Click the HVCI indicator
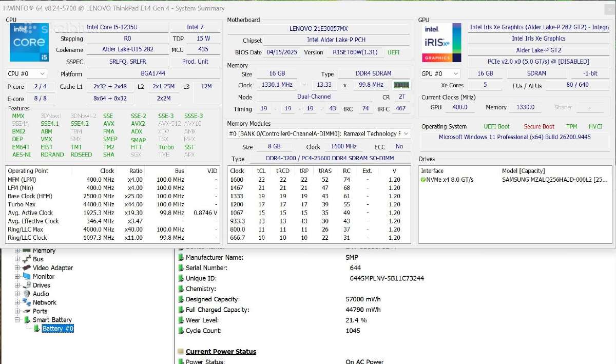Screen dimensions: 616x364 pos(595,126)
